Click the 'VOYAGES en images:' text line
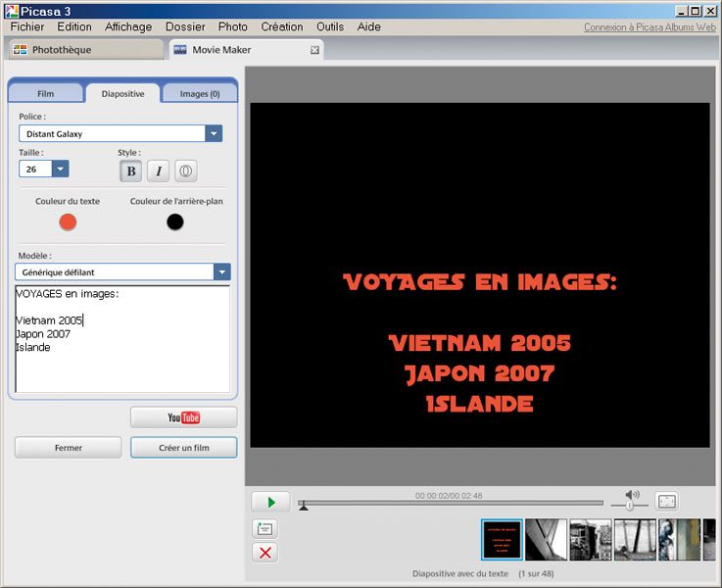This screenshot has height=588, width=722. (68, 293)
